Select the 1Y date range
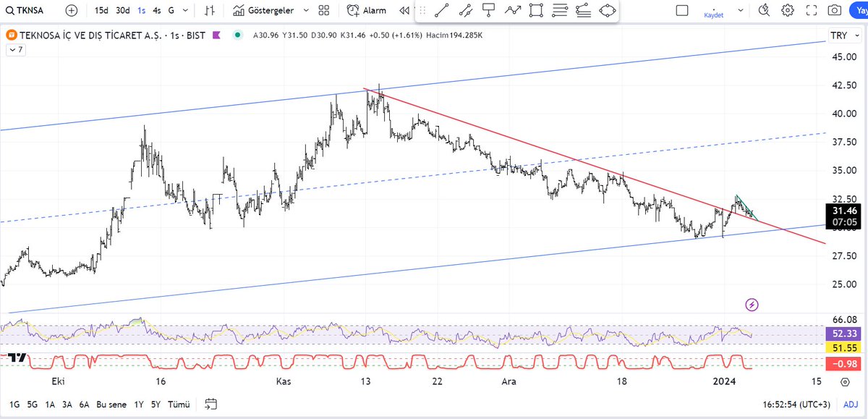This screenshot has width=868, height=419. pos(139,405)
